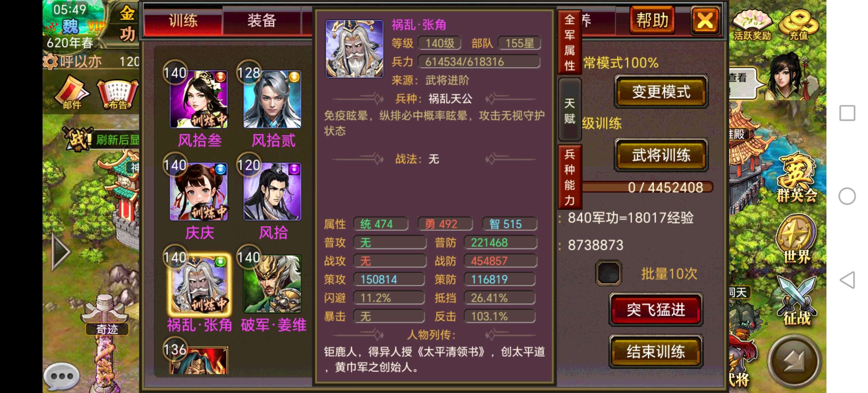
Task: Open the 活跃奖励 fan reward icon
Action: [752, 24]
